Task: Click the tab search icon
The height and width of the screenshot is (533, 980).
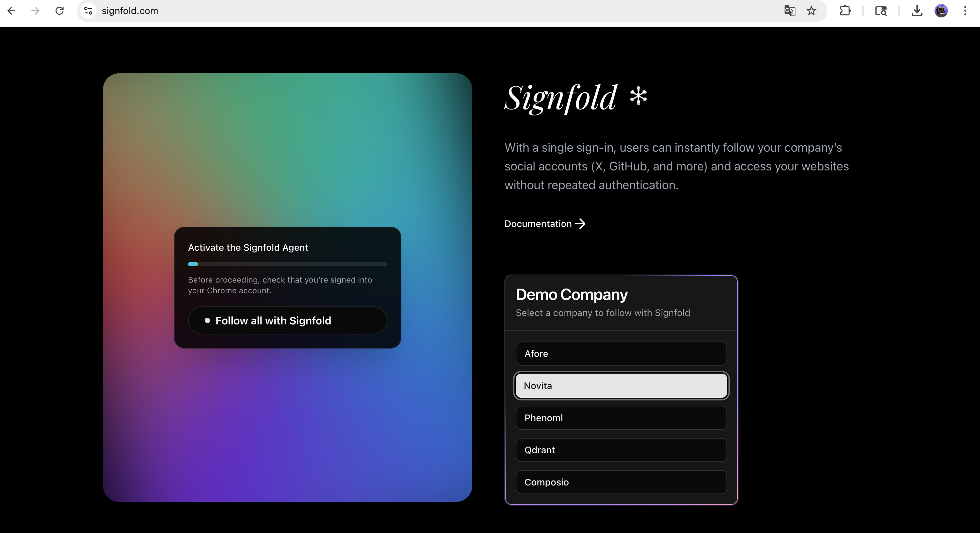Action: click(x=881, y=11)
